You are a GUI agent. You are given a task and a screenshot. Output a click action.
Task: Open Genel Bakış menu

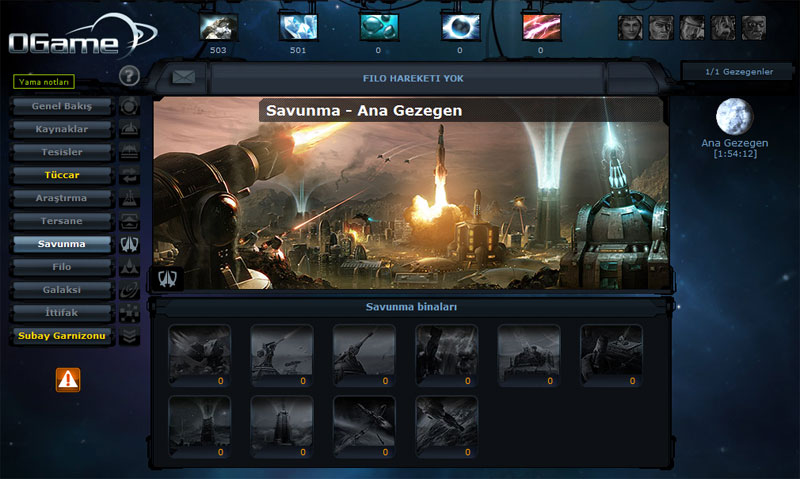click(62, 106)
